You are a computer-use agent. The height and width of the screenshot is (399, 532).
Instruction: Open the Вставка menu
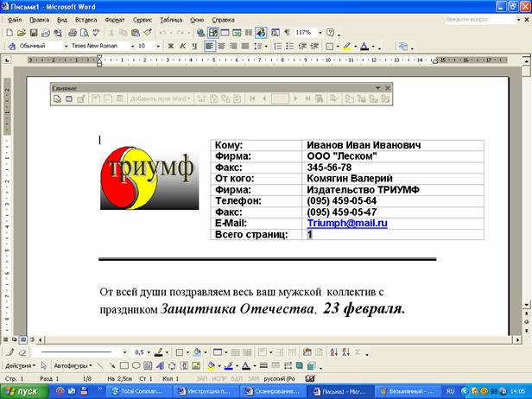point(85,18)
